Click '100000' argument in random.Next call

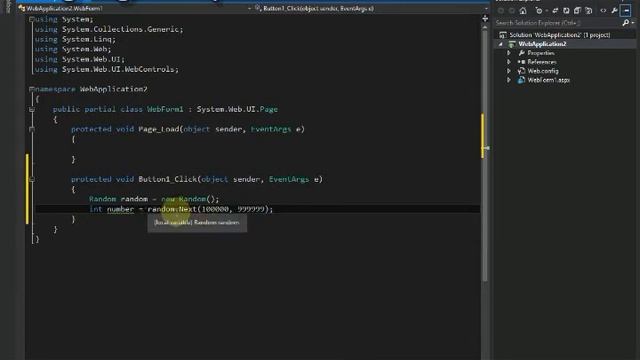215,209
